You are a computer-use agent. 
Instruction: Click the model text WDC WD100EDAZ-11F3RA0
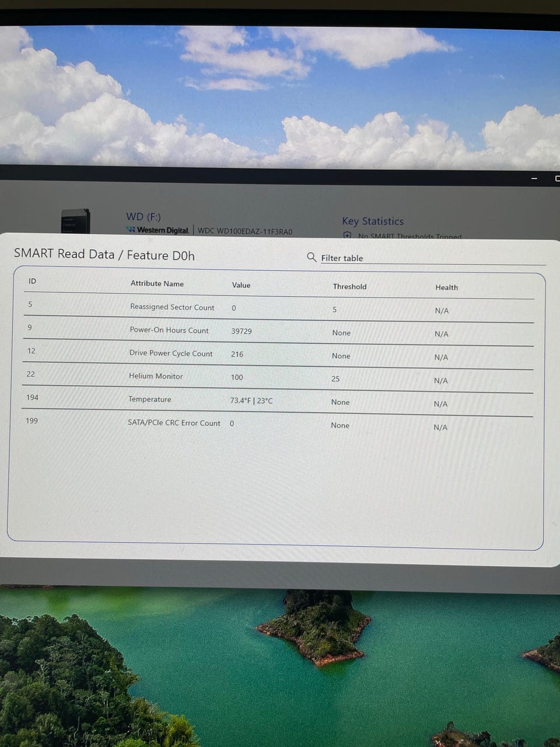tap(245, 231)
